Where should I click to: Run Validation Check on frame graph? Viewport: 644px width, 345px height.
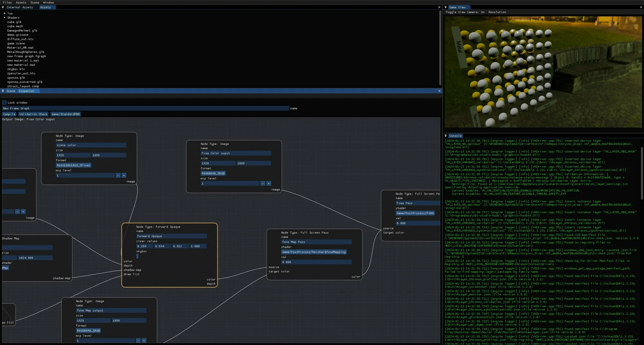click(33, 114)
